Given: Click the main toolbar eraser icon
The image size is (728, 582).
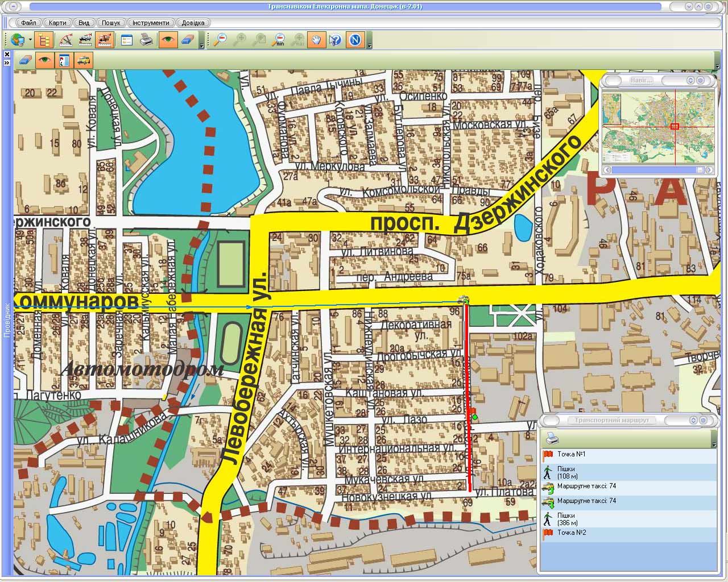Looking at the screenshot, I should click(188, 40).
